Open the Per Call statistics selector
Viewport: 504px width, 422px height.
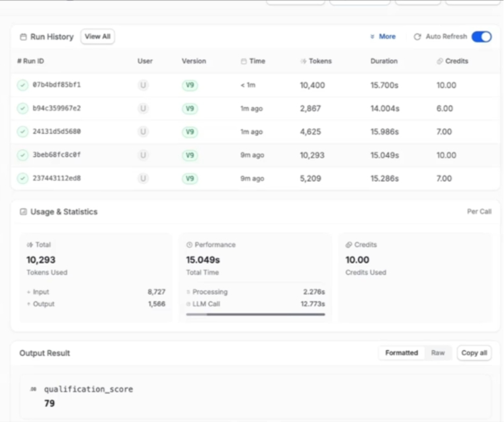[x=479, y=212]
